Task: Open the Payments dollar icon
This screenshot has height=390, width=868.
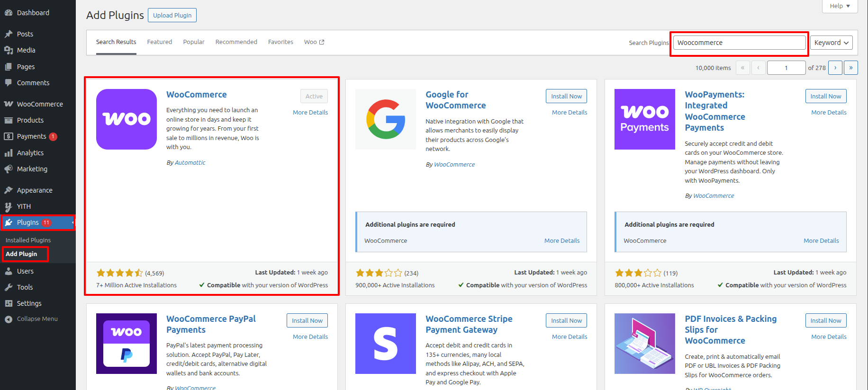Action: (9, 136)
